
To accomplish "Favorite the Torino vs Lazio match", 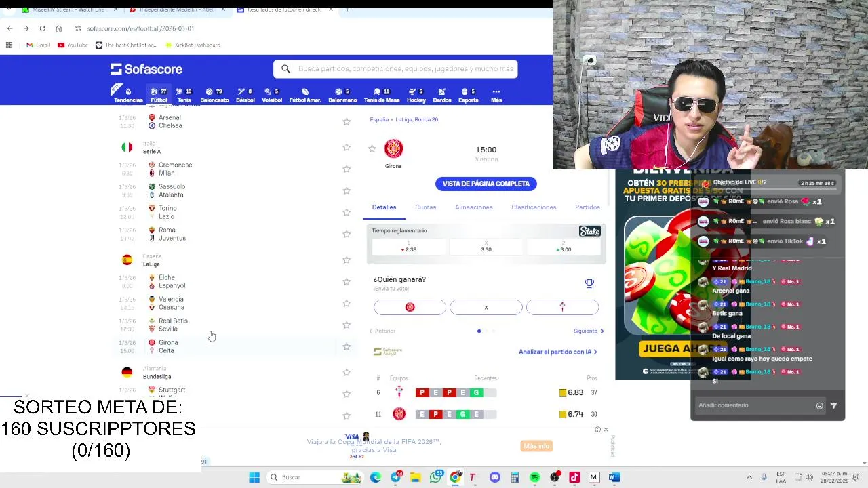I will 347,212.
